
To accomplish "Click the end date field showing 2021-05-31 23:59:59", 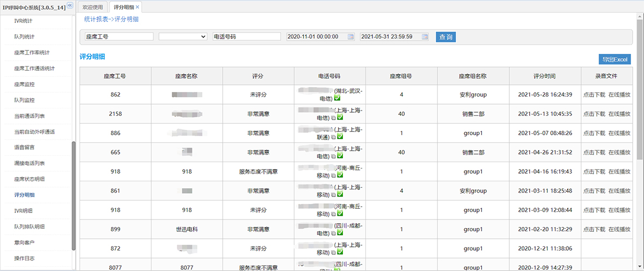I will (394, 36).
